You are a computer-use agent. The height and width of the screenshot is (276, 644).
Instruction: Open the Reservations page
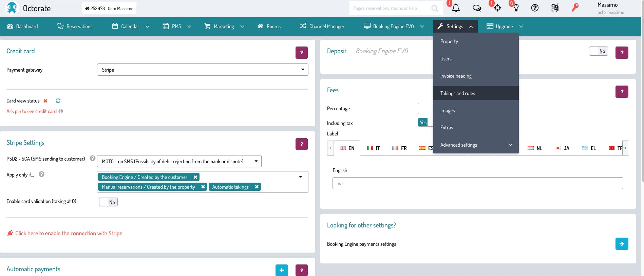pos(75,26)
